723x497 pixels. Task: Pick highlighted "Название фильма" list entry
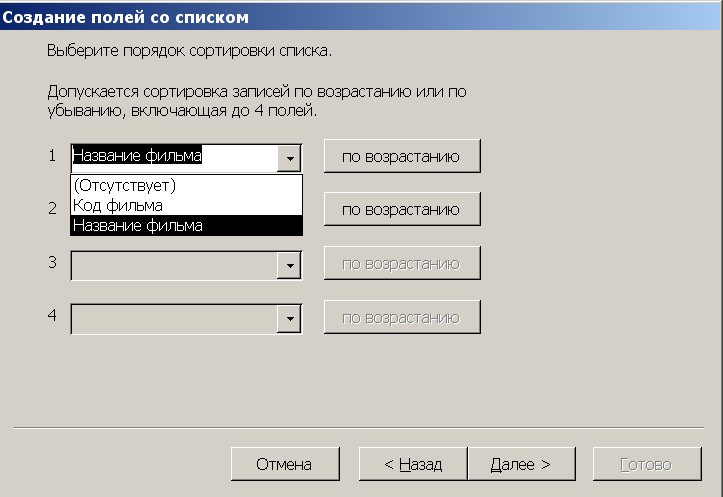[186, 225]
